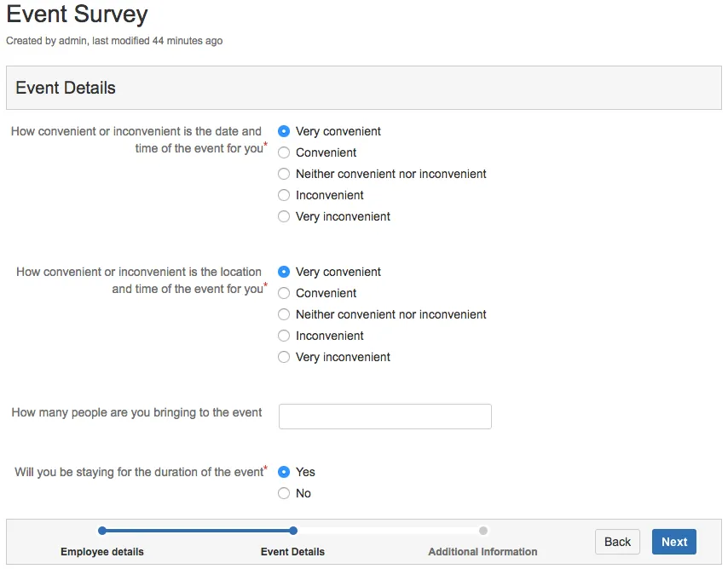Click the 'Event Survey' page title
The width and height of the screenshot is (728, 569).
pos(77,14)
